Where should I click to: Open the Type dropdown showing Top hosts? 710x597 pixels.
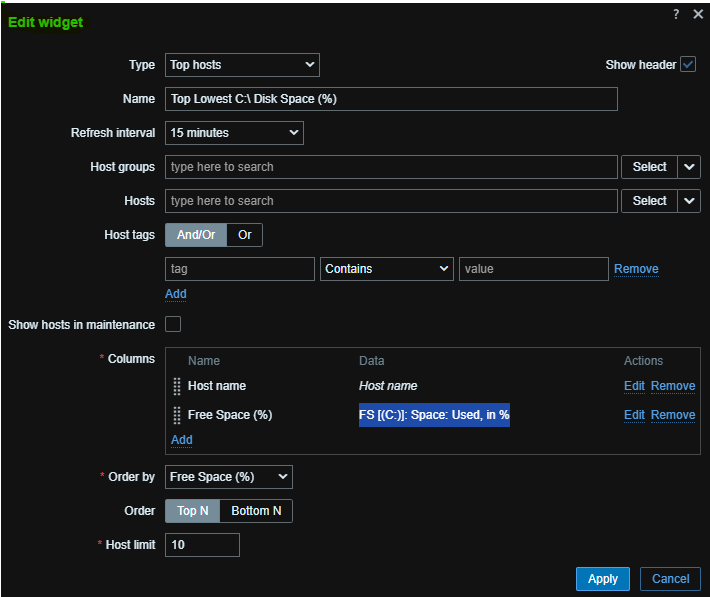pyautogui.click(x=242, y=65)
